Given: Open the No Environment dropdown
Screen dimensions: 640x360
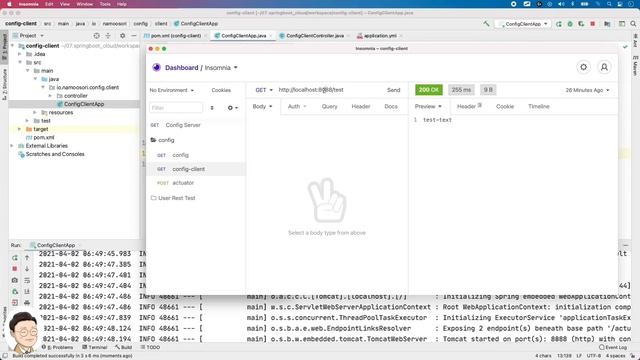Looking at the screenshot, I should pos(171,90).
